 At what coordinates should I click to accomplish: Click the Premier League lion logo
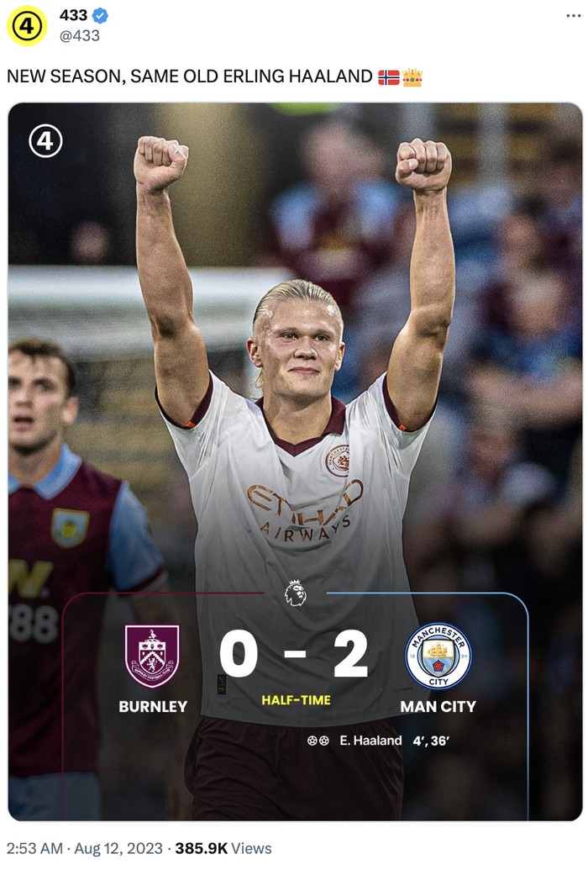point(295,593)
